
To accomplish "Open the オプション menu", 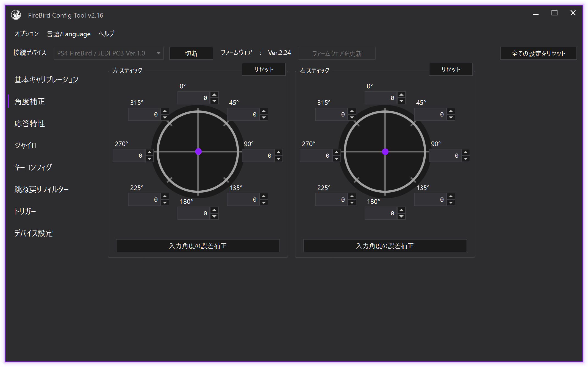I will click(x=27, y=34).
